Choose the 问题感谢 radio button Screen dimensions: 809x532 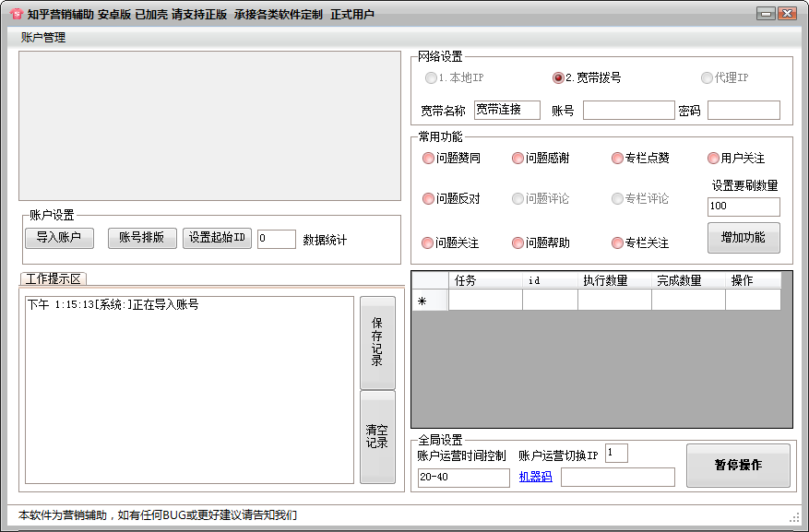[x=518, y=159]
